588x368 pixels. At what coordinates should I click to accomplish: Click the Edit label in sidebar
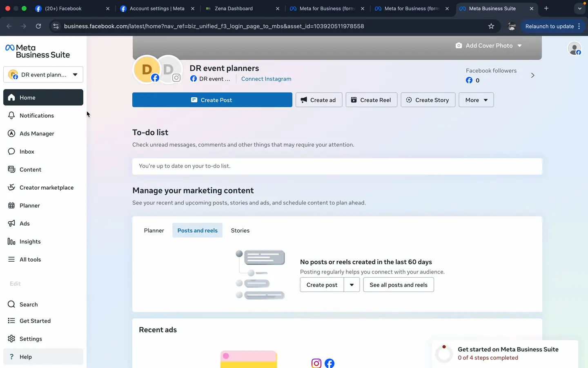tap(15, 283)
